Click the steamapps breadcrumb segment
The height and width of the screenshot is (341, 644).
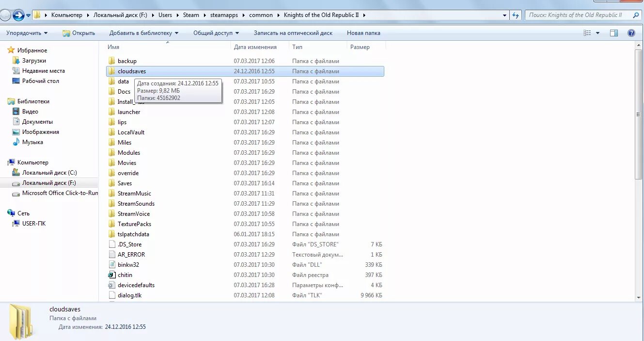click(x=224, y=15)
